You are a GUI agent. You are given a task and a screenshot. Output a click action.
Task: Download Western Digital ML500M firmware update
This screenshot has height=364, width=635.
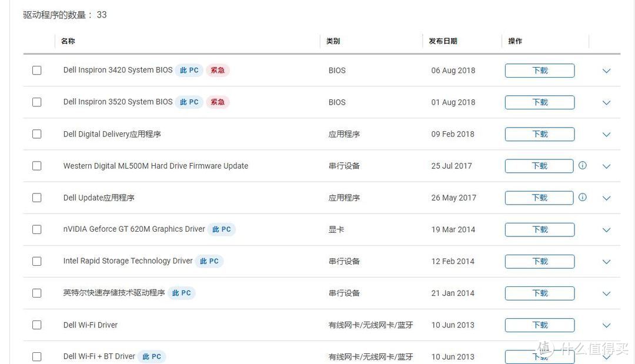tap(539, 166)
